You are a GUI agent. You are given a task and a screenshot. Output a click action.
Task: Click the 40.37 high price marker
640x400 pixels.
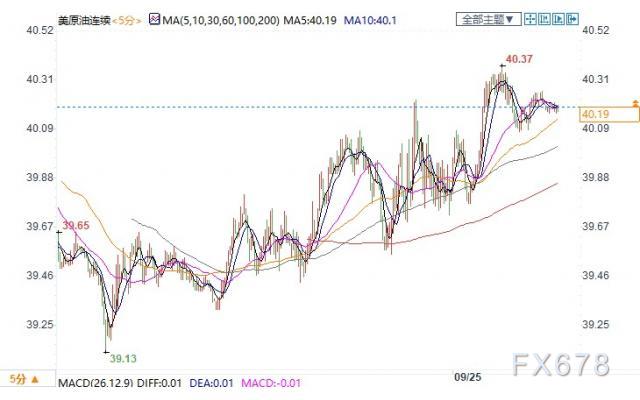[519, 59]
